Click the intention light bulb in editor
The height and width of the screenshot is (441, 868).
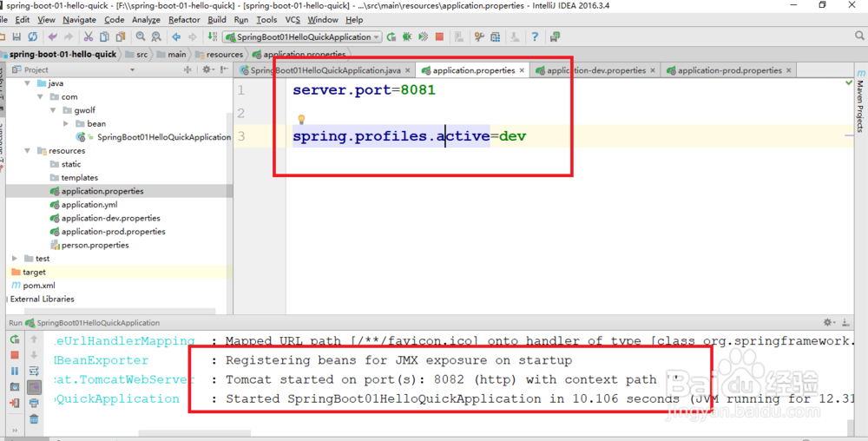[x=302, y=120]
